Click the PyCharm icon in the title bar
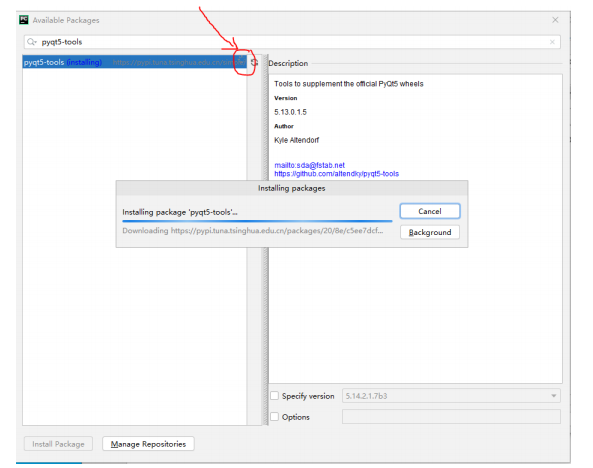 [x=24, y=20]
